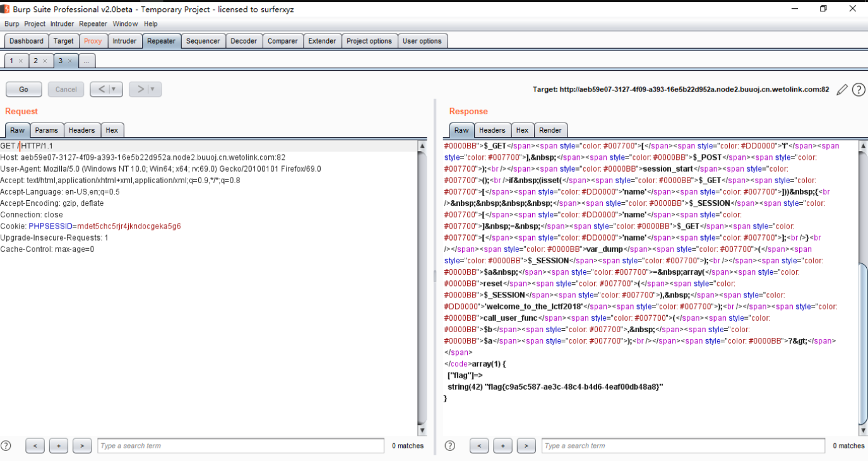Click the Cache-Control: max-age=0 line
Image resolution: width=868 pixels, height=461 pixels.
tap(47, 249)
